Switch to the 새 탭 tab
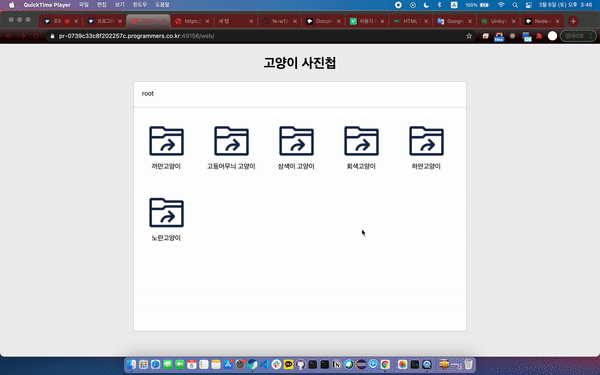 click(236, 21)
